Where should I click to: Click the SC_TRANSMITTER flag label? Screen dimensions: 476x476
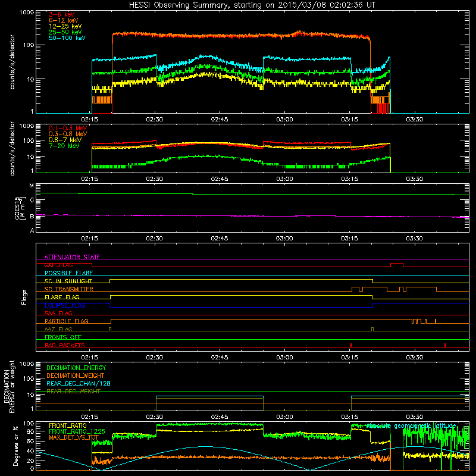point(69,289)
